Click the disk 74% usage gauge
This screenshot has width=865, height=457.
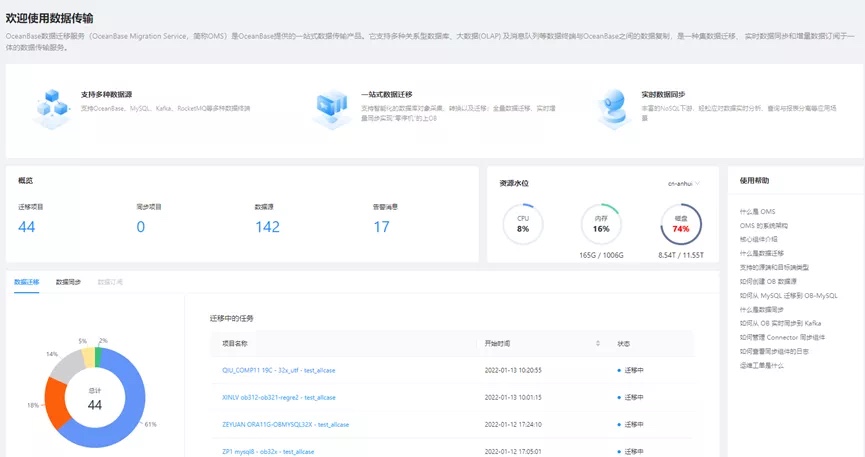click(681, 224)
